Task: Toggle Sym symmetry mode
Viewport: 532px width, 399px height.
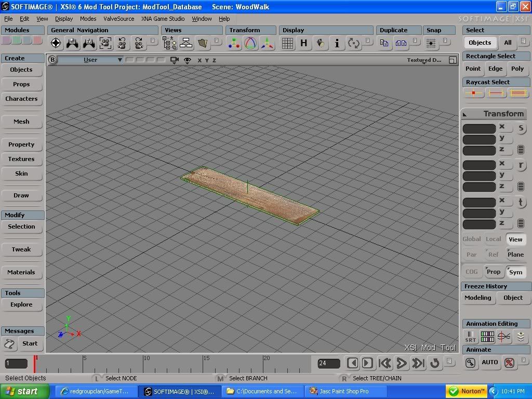Action: (515, 272)
